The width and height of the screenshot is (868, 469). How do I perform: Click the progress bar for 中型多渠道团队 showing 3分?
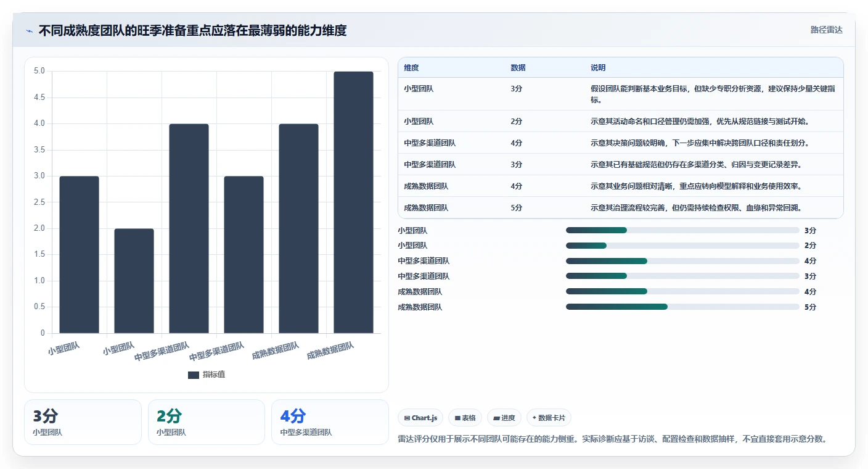pos(682,276)
